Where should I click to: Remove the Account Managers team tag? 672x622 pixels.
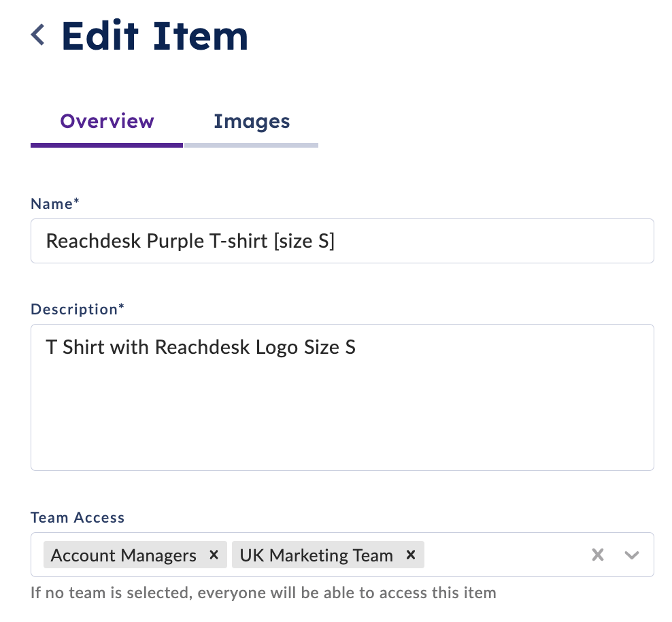pyautogui.click(x=214, y=555)
